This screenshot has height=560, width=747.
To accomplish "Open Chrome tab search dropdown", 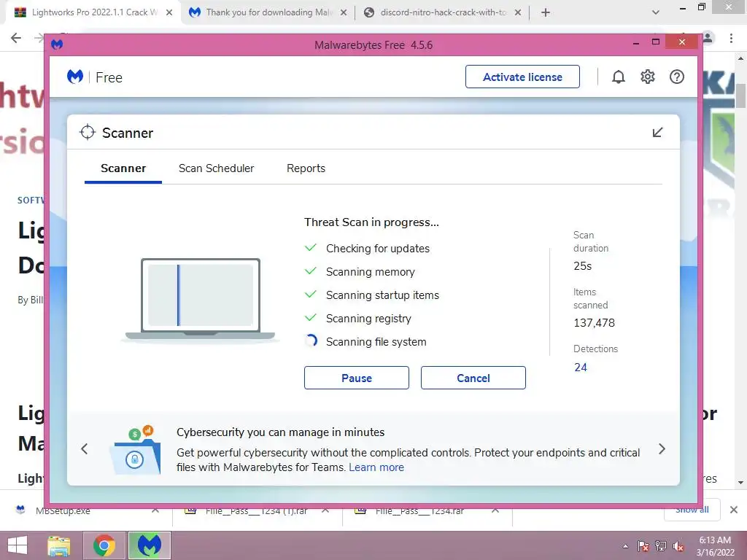I will 656,12.
